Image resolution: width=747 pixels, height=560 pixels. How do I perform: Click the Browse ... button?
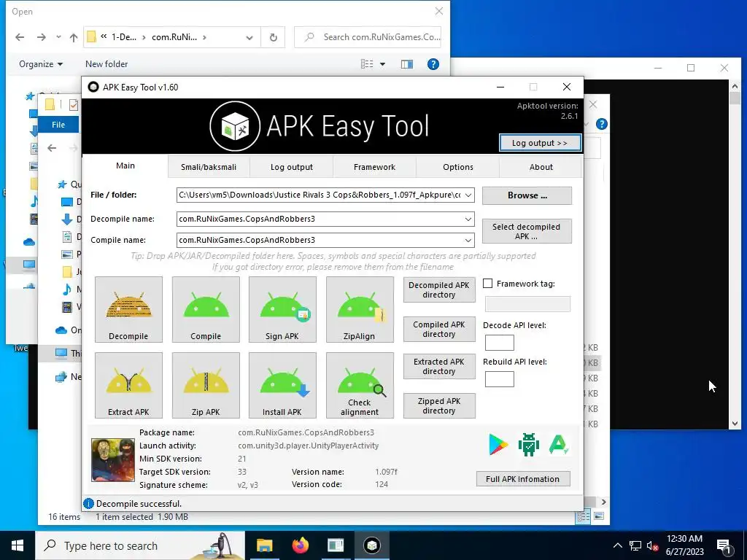[527, 195]
